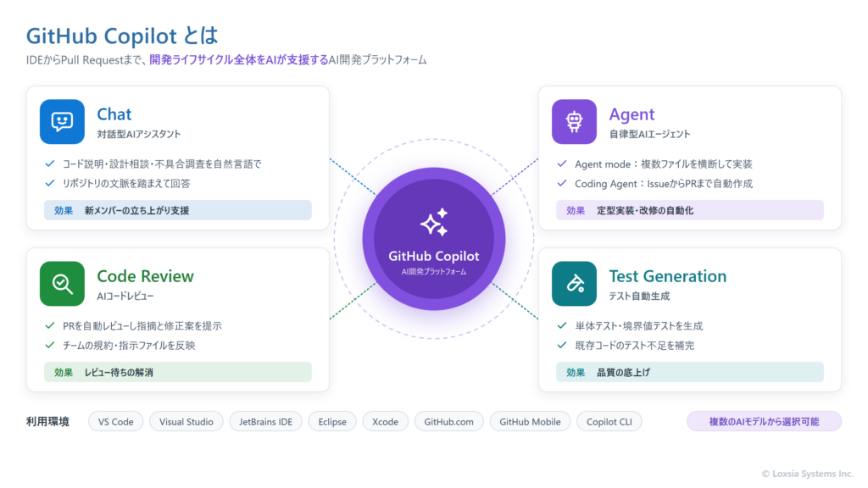The height and width of the screenshot is (488, 868).
Task: Click the 定型実装・改修の自動化 effect bar
Action: (690, 210)
